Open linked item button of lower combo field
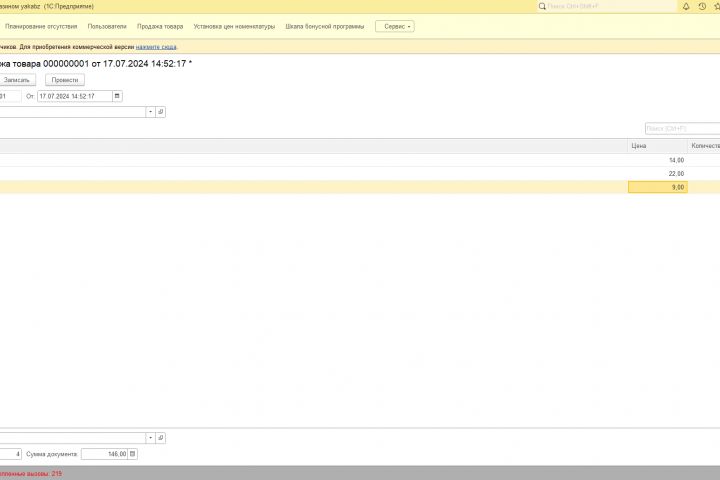 point(161,438)
